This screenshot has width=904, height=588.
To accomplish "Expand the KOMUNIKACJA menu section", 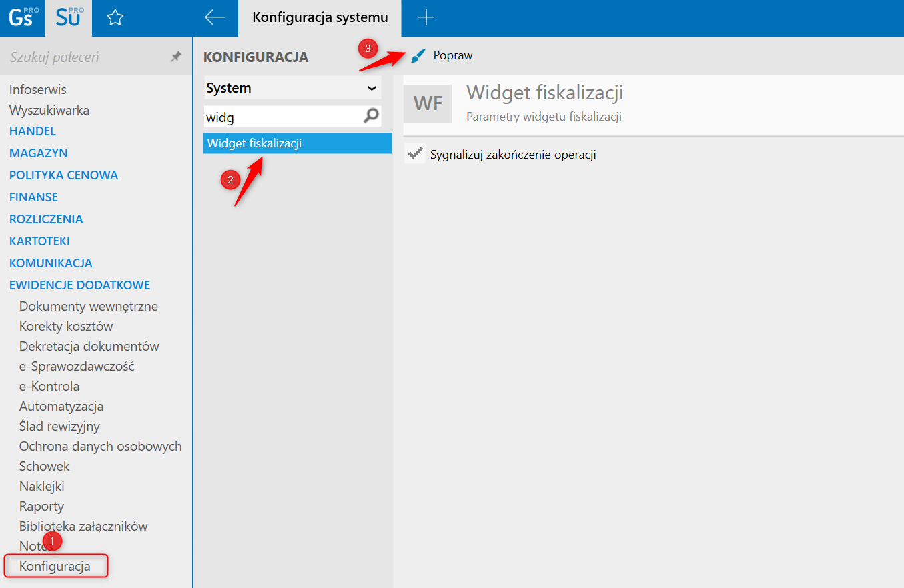I will pyautogui.click(x=51, y=263).
